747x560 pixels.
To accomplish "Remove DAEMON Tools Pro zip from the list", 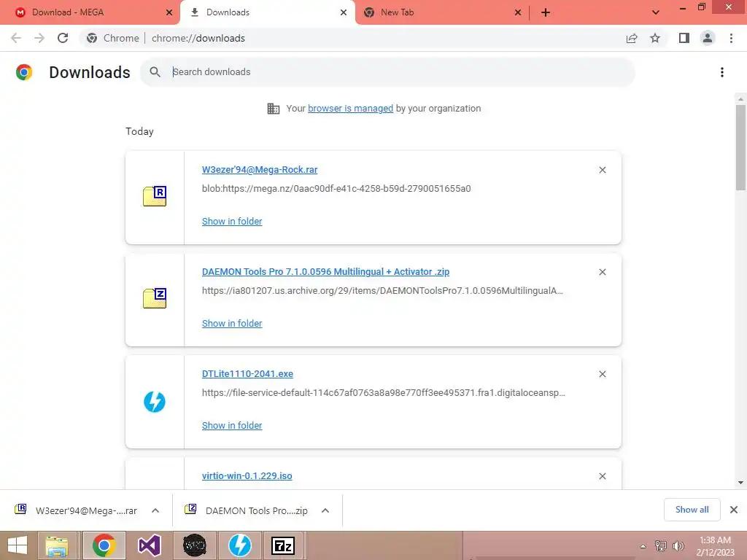I will 602,272.
